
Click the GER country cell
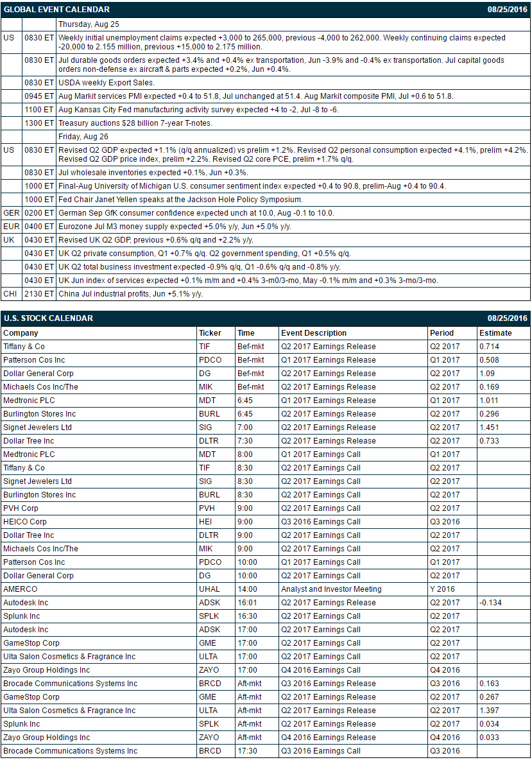tap(12, 213)
